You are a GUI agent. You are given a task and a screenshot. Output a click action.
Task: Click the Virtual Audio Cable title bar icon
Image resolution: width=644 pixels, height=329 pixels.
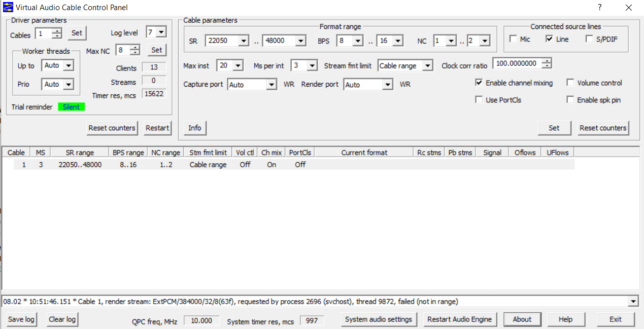(7, 7)
